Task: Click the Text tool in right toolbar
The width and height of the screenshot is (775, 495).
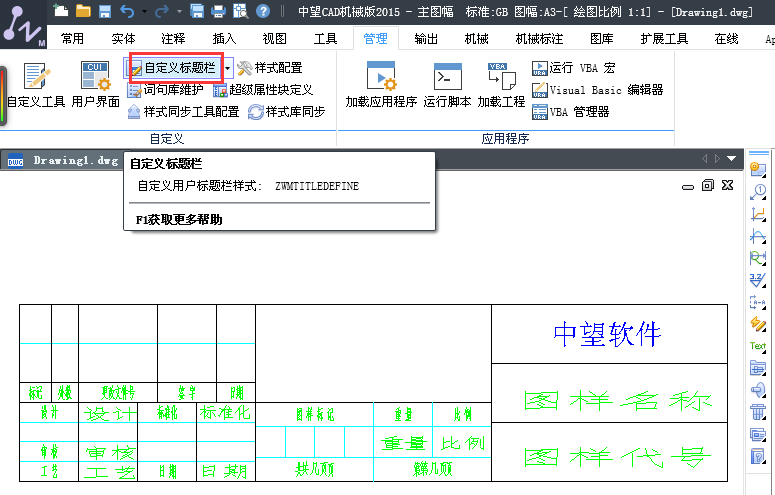Action: (x=758, y=346)
